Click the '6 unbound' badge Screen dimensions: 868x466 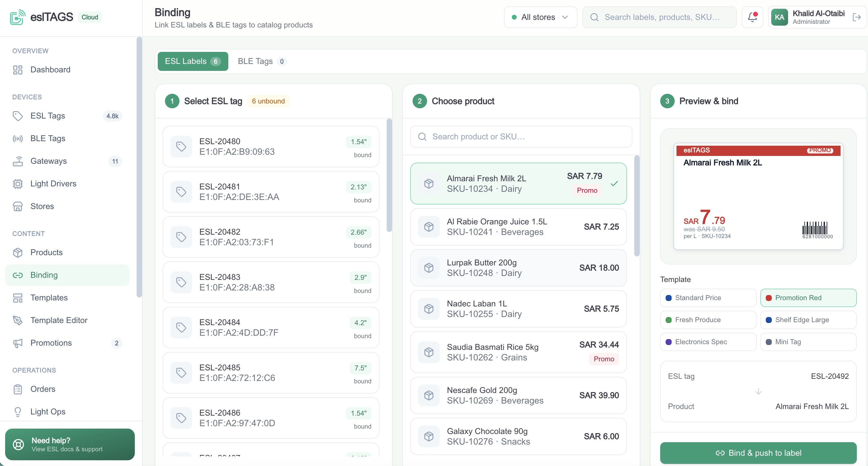[268, 101]
